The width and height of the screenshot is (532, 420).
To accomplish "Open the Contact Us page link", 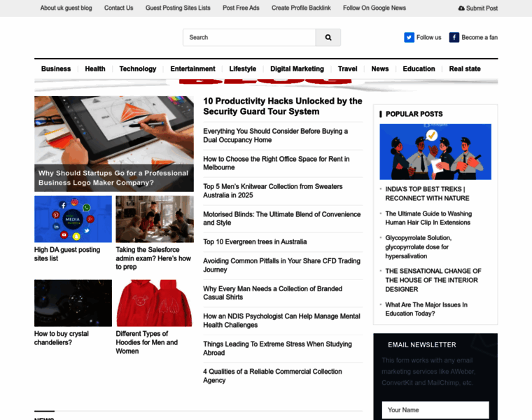I will tap(118, 8).
